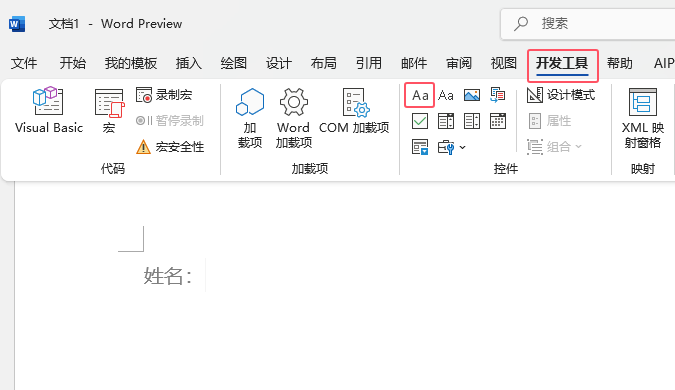Open the Add-ins (加载项) store
This screenshot has width=675, height=390.
(250, 118)
